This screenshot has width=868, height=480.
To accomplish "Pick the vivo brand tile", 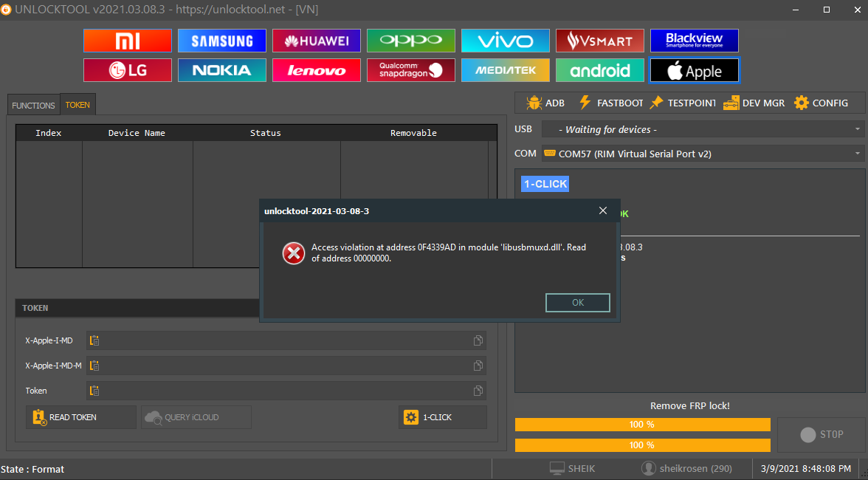I will click(x=506, y=41).
